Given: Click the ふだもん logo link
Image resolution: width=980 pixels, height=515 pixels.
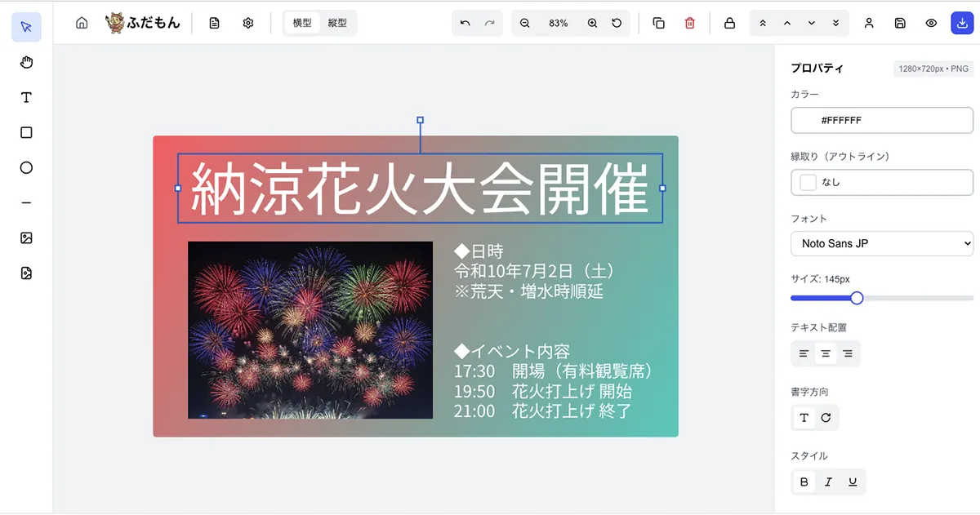Looking at the screenshot, I should pos(143,23).
